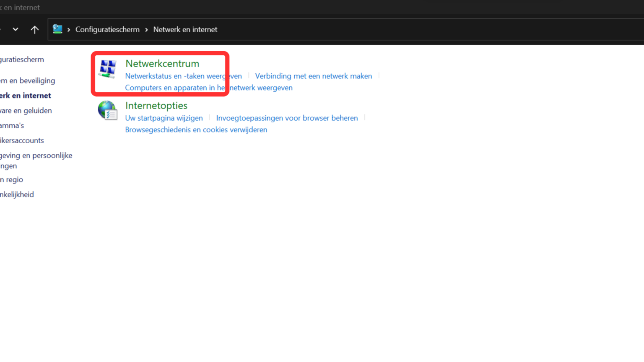Click the Internetopties globe icon

click(107, 111)
